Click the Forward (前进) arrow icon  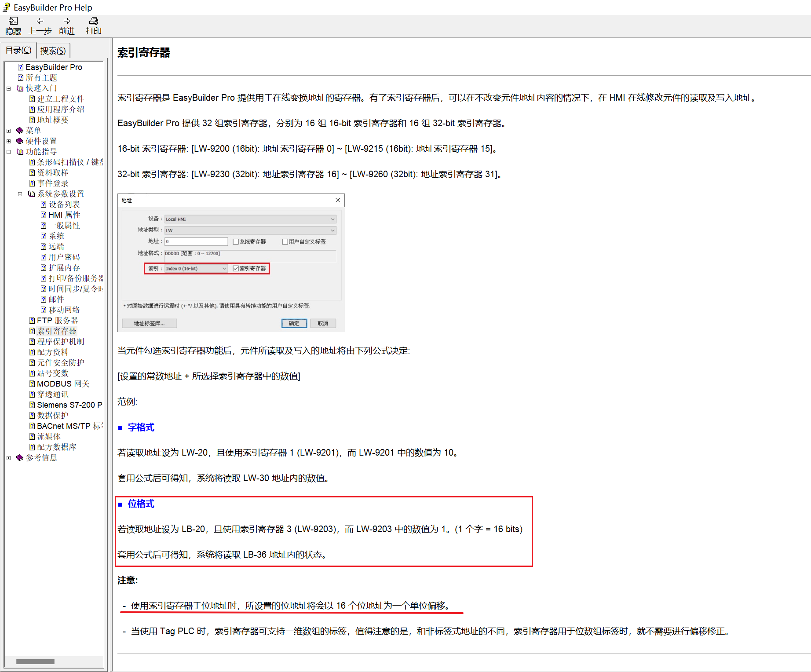(67, 21)
